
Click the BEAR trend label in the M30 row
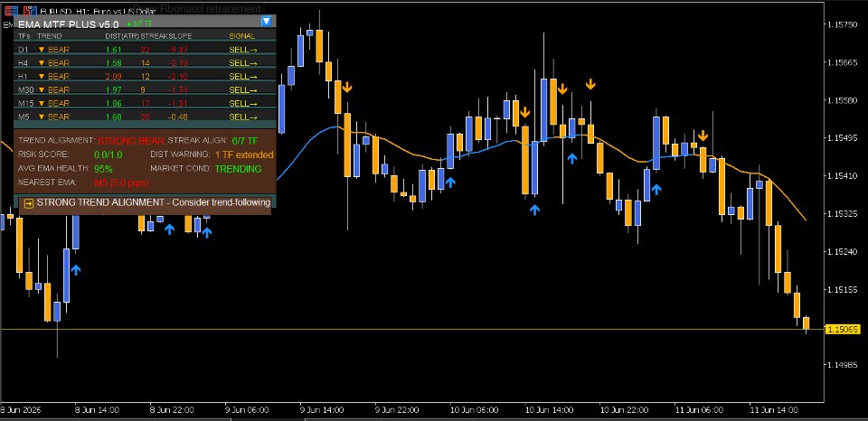pos(59,89)
